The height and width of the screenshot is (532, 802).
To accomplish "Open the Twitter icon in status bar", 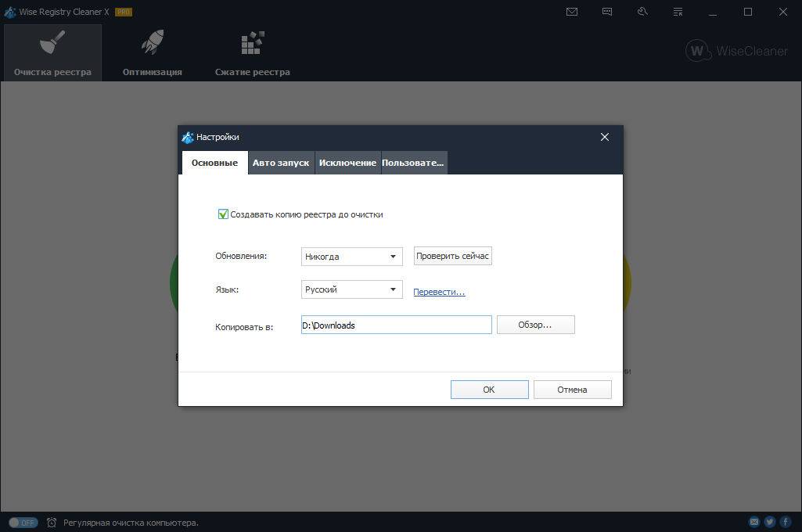I will [769, 522].
